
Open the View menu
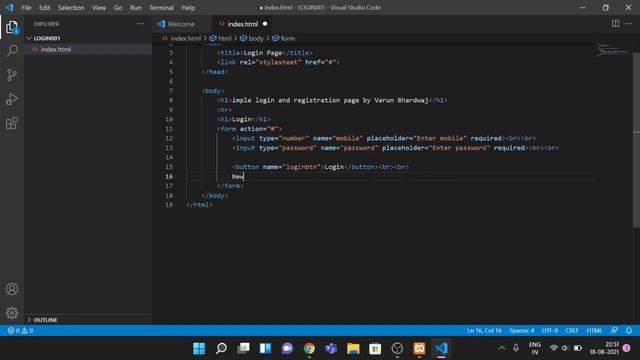pos(99,8)
